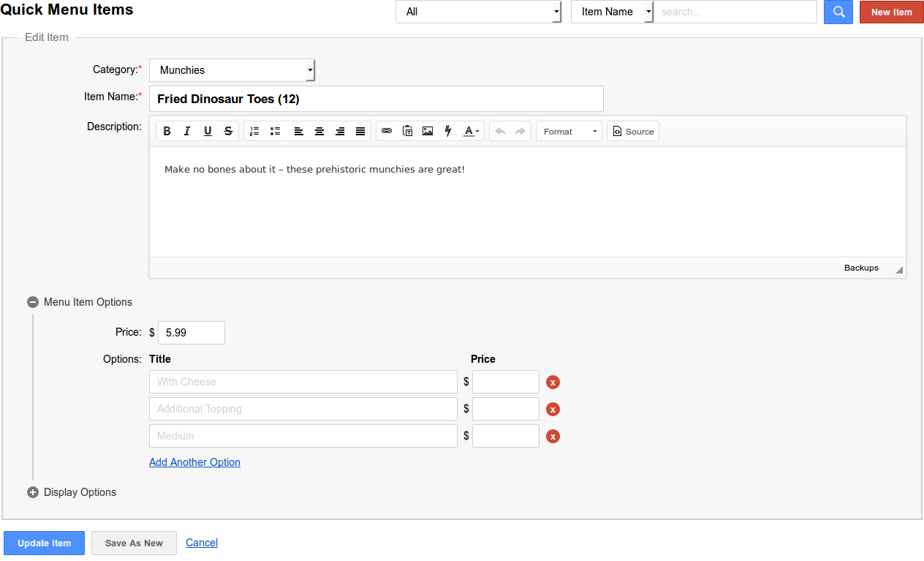Collapse the Menu Item Options section
The image size is (924, 561).
(33, 302)
